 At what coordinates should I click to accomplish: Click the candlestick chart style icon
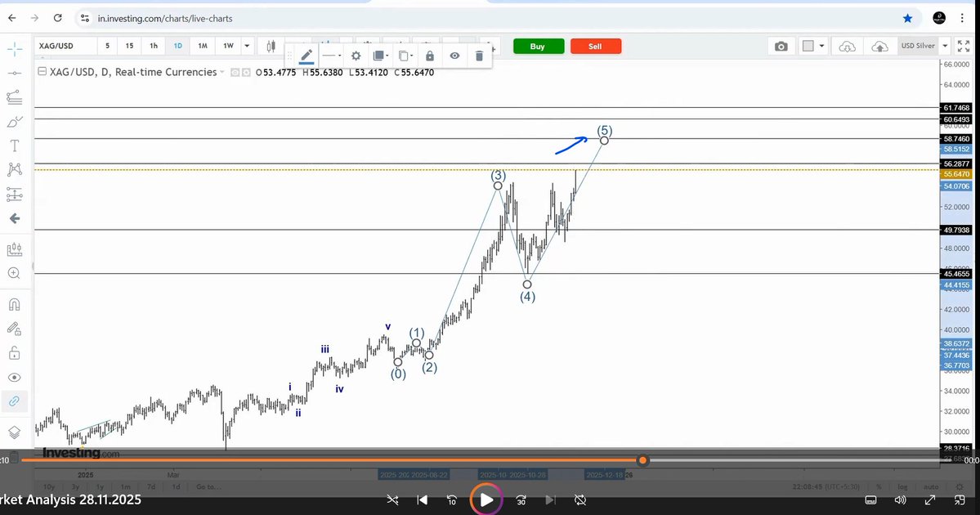(271, 46)
